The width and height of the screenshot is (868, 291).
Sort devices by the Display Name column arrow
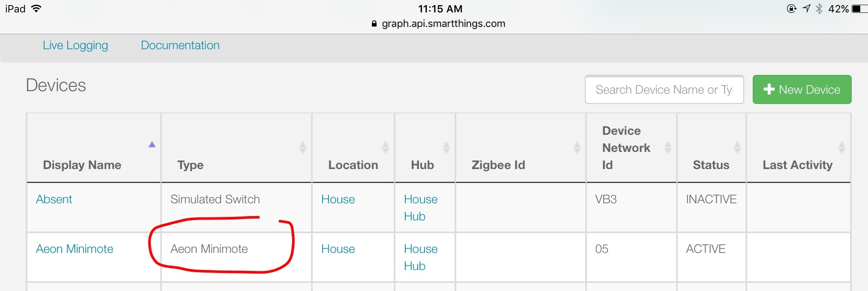click(x=151, y=145)
